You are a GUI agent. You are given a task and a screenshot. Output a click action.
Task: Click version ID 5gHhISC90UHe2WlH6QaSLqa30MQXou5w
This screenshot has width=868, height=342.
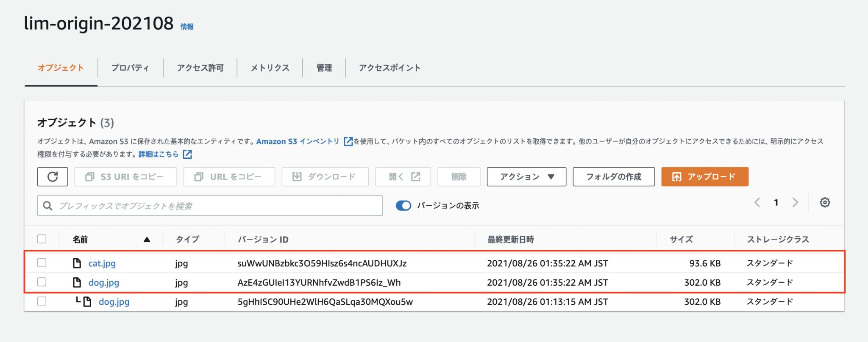point(325,302)
